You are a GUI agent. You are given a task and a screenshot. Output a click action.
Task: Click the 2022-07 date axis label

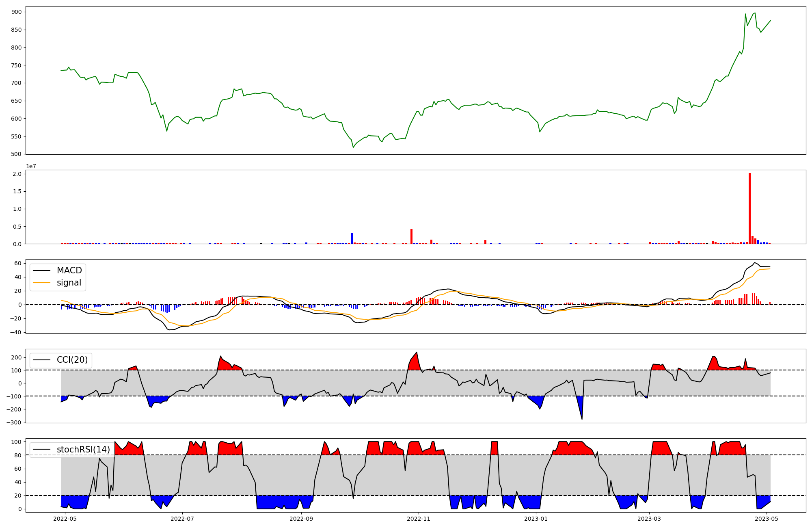[x=182, y=519]
